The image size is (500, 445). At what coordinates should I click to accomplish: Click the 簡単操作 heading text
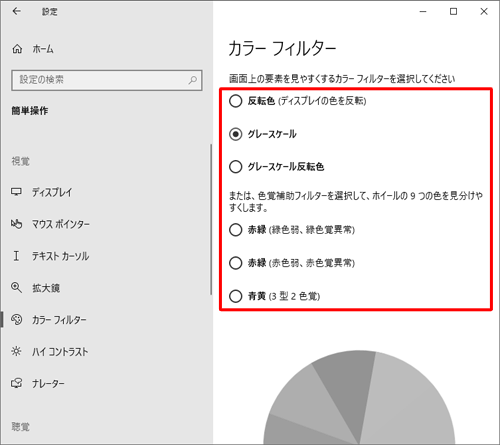pyautogui.click(x=30, y=110)
